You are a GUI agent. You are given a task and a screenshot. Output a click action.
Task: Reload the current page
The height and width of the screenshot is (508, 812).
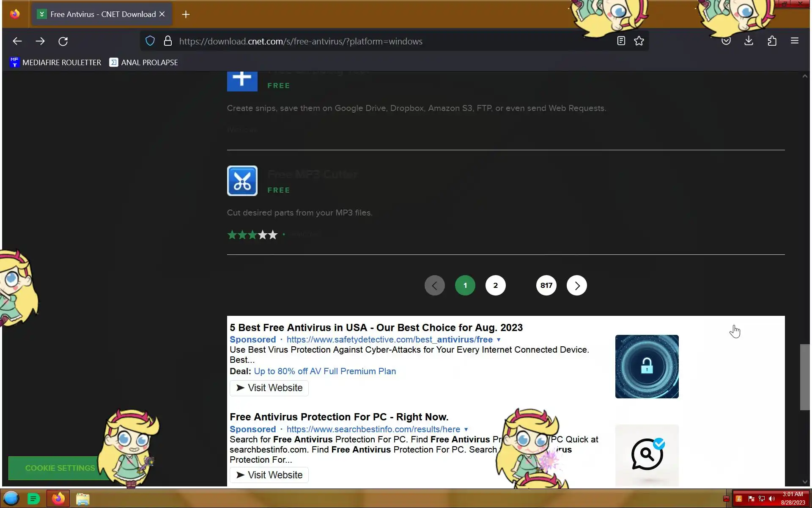tap(63, 41)
